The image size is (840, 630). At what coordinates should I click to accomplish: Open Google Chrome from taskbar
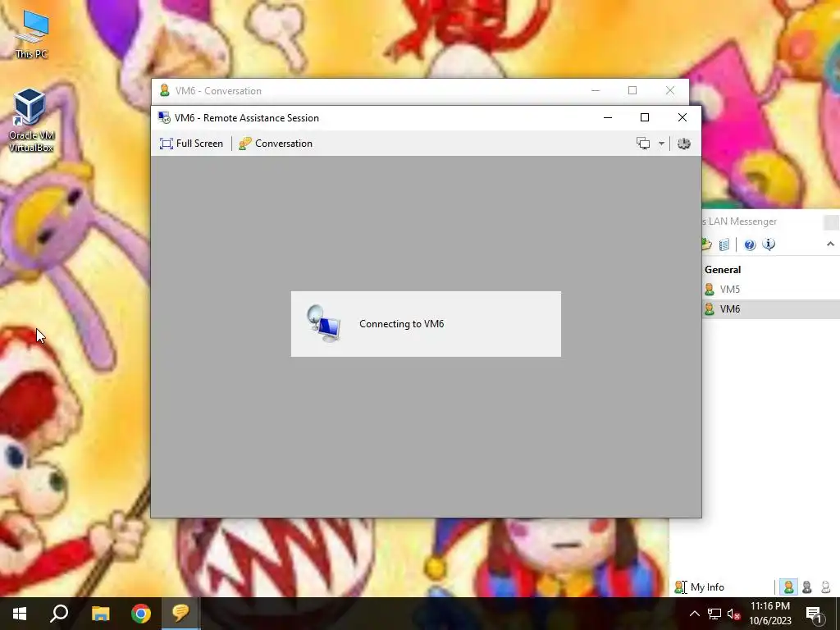pyautogui.click(x=141, y=614)
